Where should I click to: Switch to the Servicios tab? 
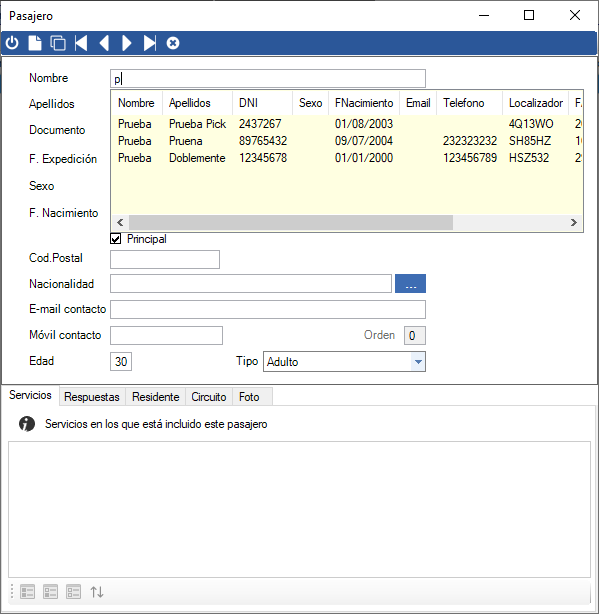coord(30,395)
